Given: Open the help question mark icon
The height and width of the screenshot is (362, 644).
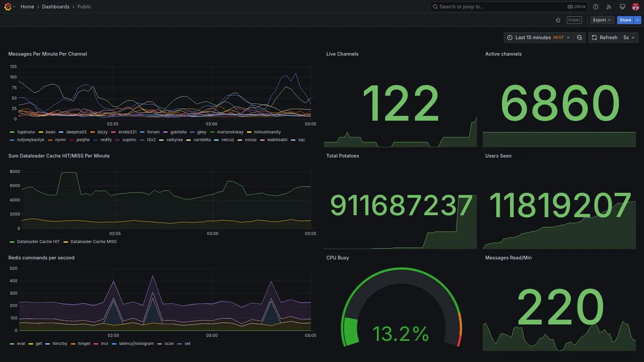Looking at the screenshot, I should tap(596, 7).
